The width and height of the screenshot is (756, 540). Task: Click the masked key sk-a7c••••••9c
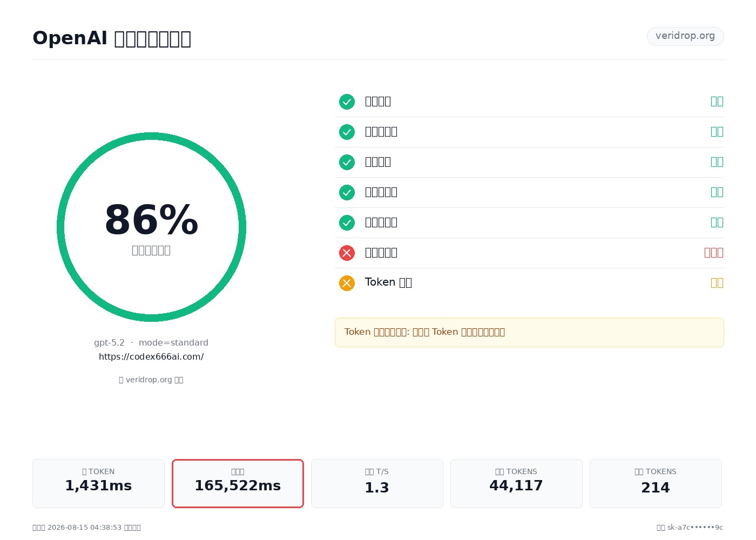pyautogui.click(x=695, y=528)
